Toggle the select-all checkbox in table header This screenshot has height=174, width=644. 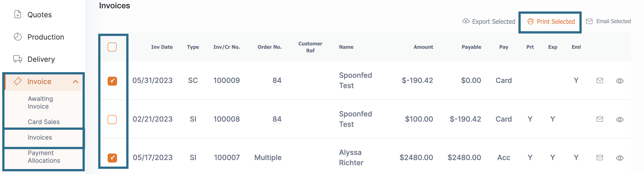tap(112, 47)
